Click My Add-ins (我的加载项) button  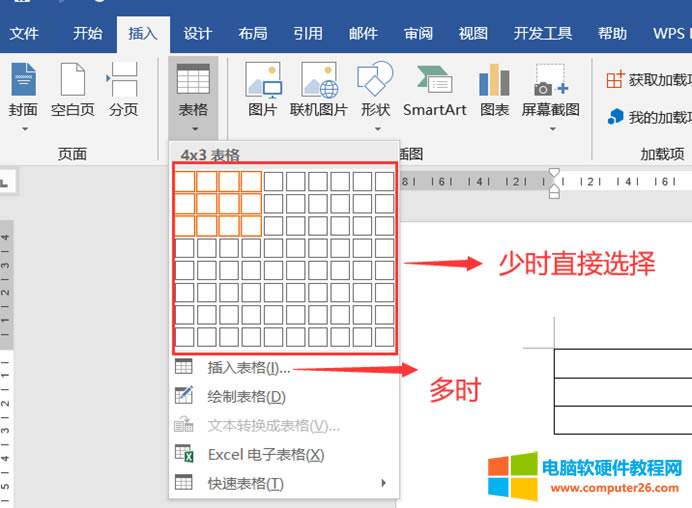[646, 117]
